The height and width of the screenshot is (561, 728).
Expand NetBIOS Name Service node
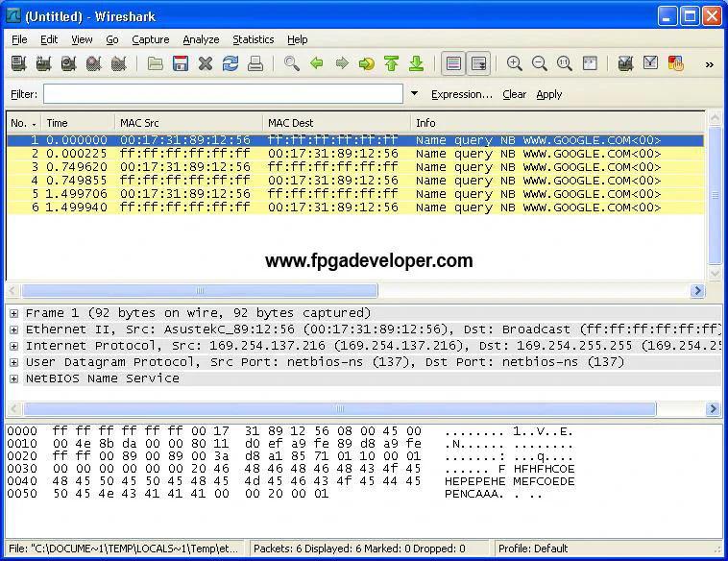[13, 378]
